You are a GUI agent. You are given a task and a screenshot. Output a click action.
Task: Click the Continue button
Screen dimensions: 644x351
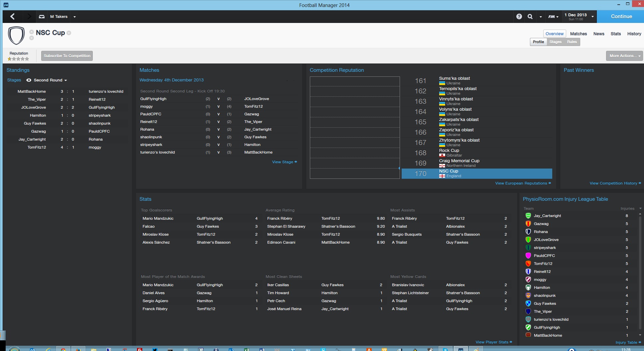[620, 16]
